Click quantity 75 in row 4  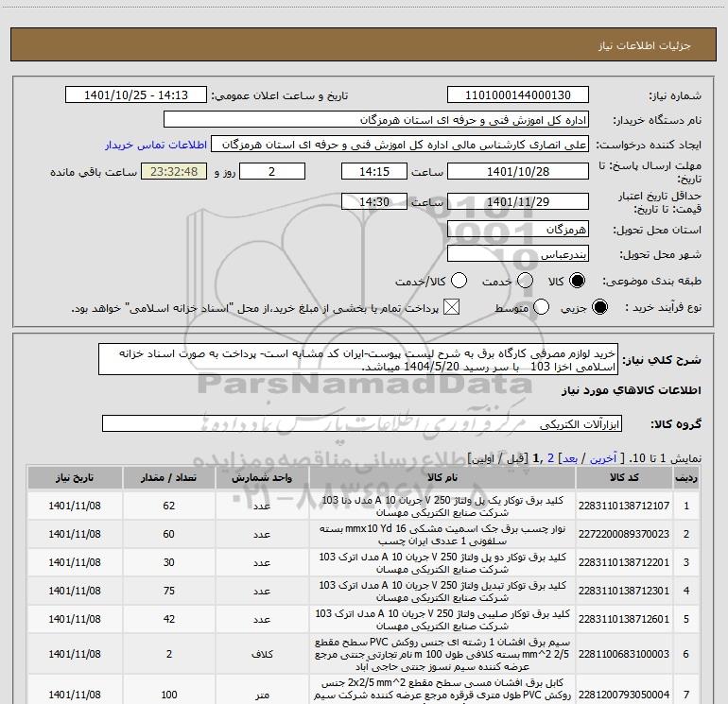click(169, 591)
